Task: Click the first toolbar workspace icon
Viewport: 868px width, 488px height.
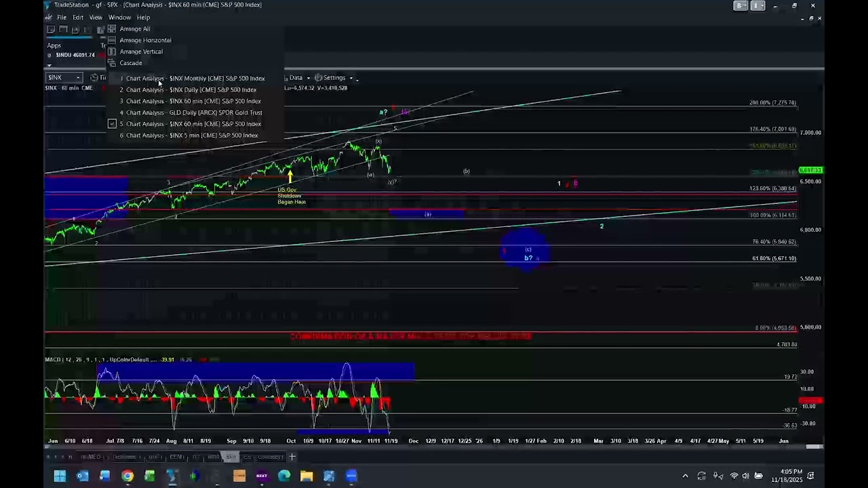Action: [x=51, y=30]
